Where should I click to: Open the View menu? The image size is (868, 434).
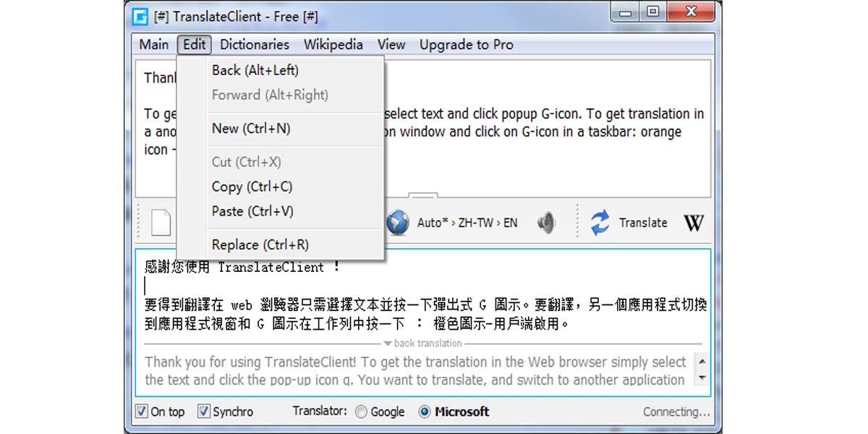point(391,45)
